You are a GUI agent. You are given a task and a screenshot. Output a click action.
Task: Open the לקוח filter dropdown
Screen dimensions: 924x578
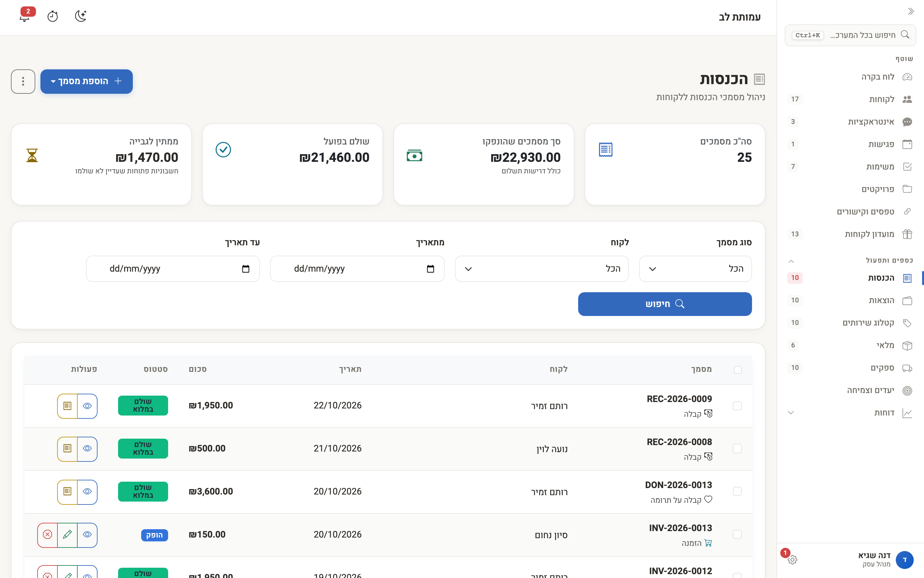coord(542,269)
